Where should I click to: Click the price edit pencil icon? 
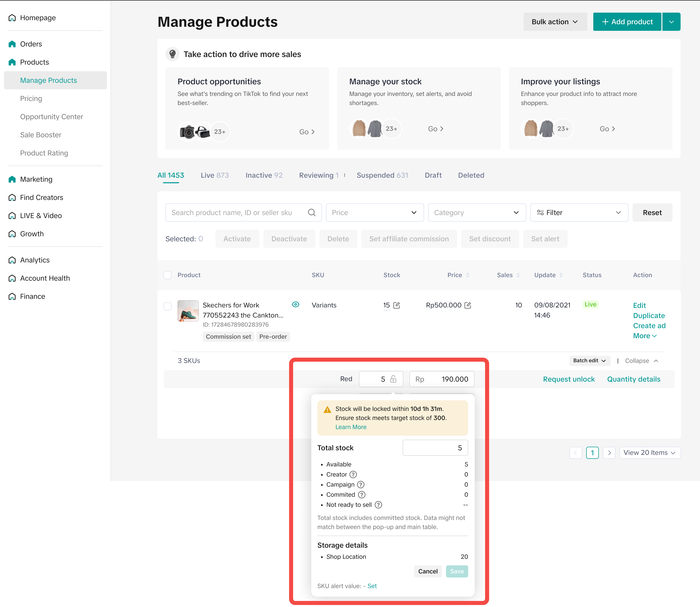(468, 305)
